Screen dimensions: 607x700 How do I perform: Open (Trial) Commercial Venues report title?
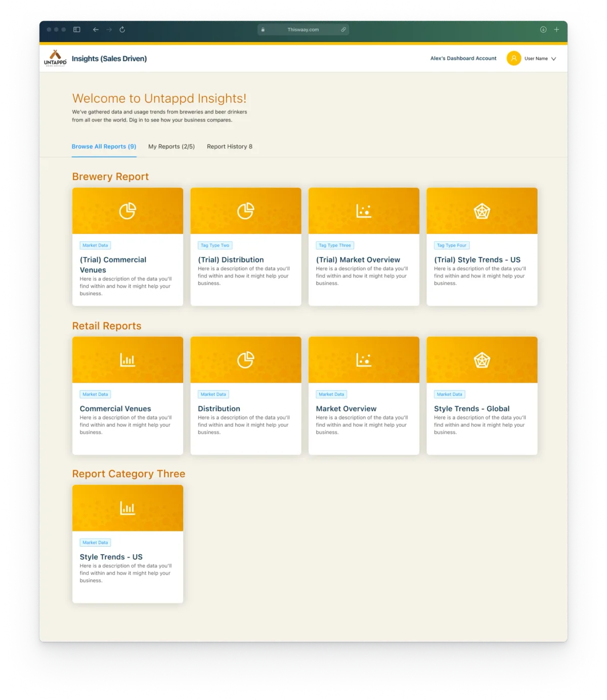113,265
